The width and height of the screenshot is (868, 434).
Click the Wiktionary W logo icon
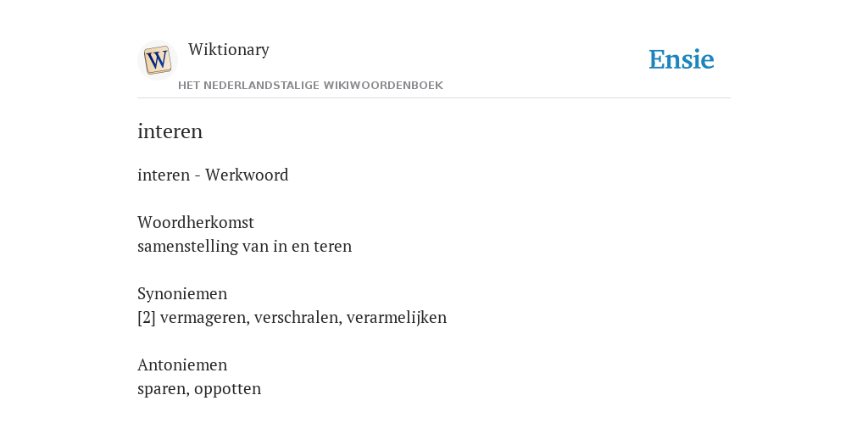pos(158,60)
